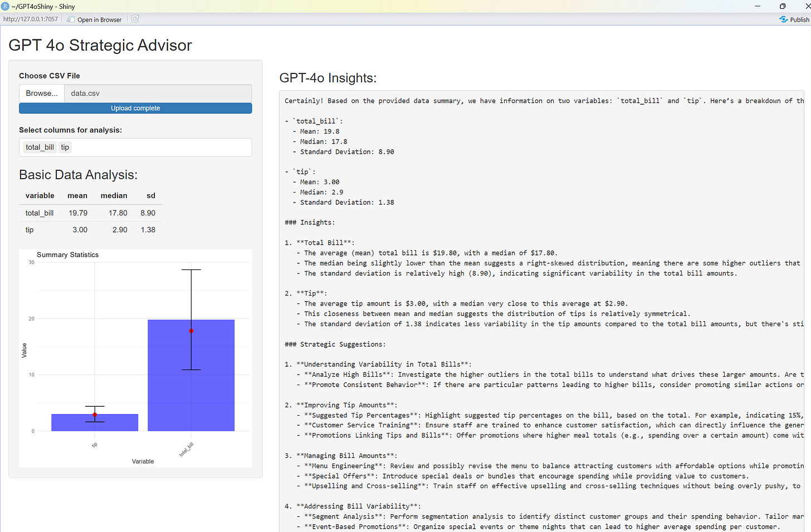Click the **Menu Engineering** bullet line
The width and height of the screenshot is (811, 532).
click(551, 466)
